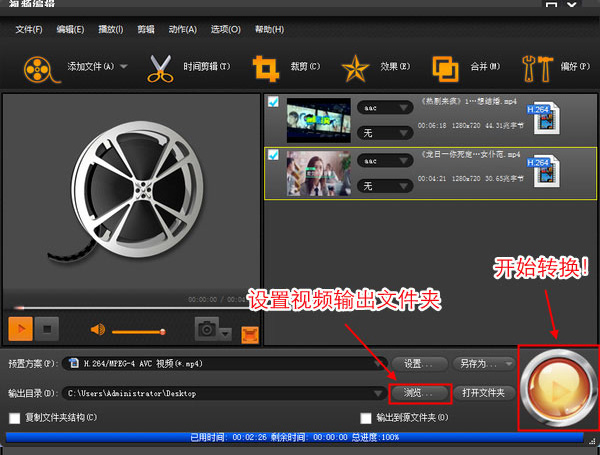This screenshot has height=455, width=600.
Task: Enable 复制文件夹结构 checkbox
Action: tap(15, 417)
